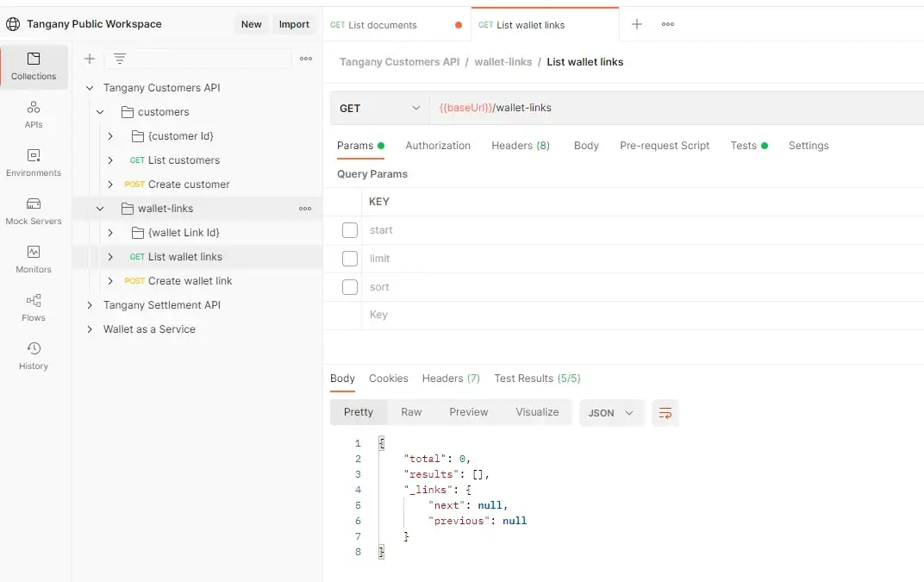Toggle response line wrap icon
924x582 pixels.
click(665, 413)
